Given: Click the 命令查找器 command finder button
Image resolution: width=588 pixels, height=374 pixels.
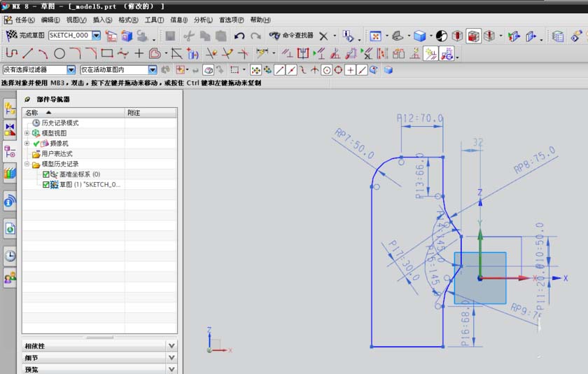Looking at the screenshot, I should coord(292,36).
